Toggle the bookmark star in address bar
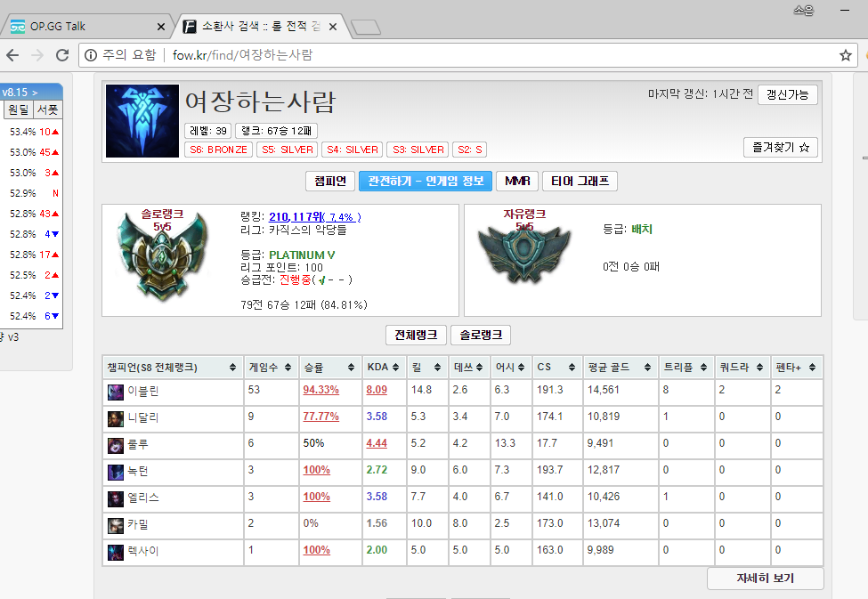Image resolution: width=868 pixels, height=599 pixels. tap(845, 54)
